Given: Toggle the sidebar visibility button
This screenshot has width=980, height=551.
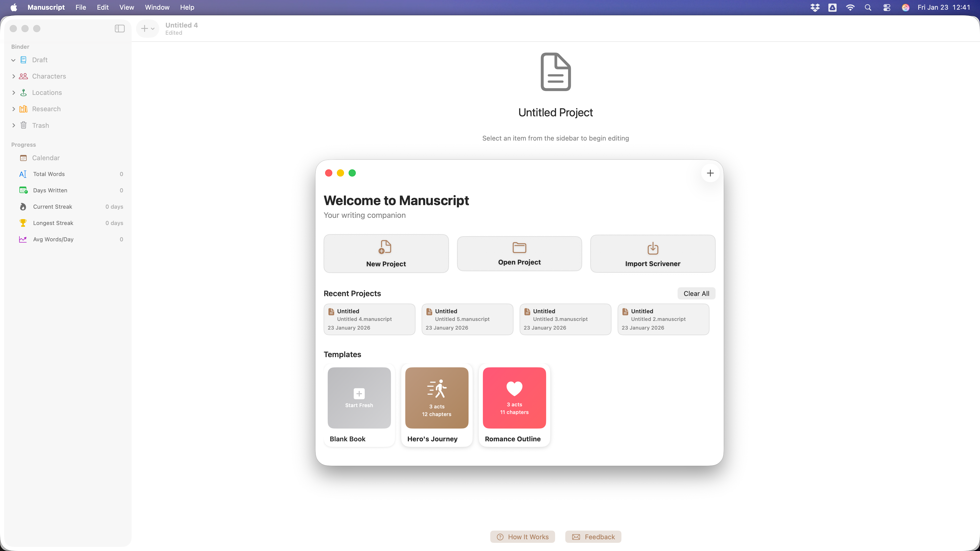Looking at the screenshot, I should click(119, 29).
